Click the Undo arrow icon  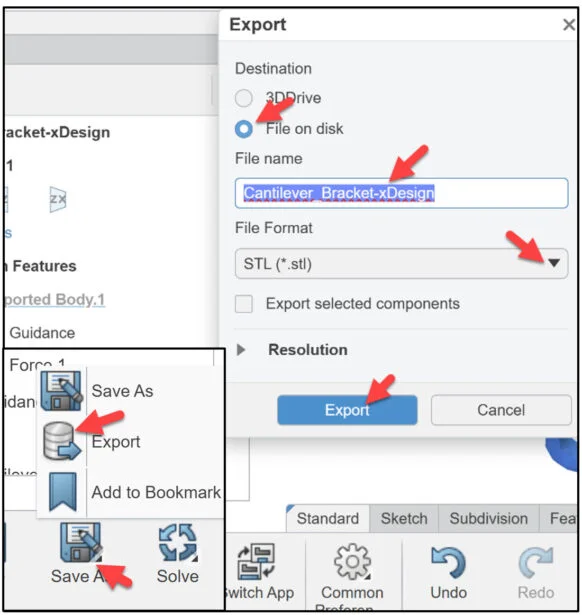coord(448,562)
